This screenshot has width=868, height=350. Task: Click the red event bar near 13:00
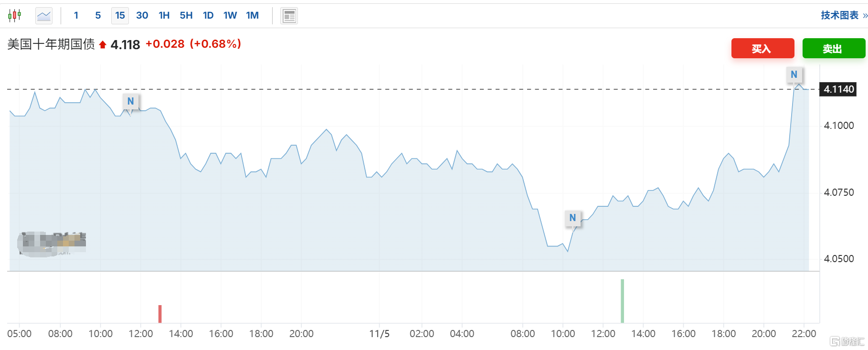coord(160,314)
